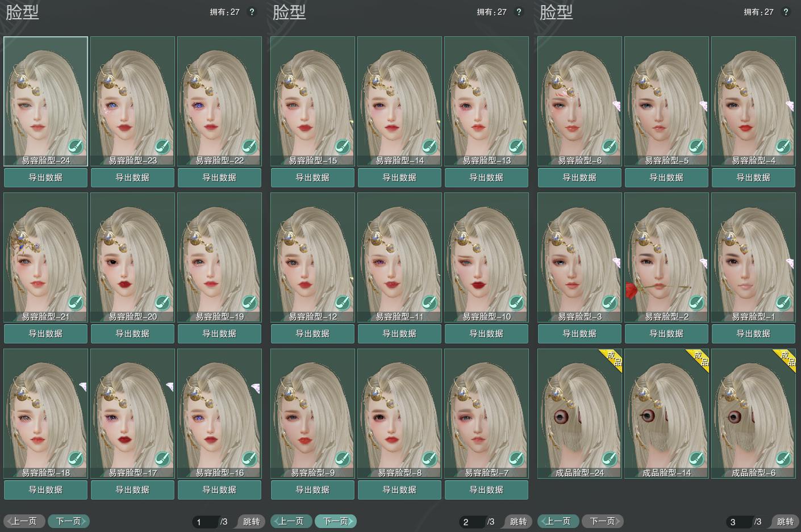Export data for 易容脸型-12
Image resolution: width=801 pixels, height=532 pixels.
(x=312, y=334)
